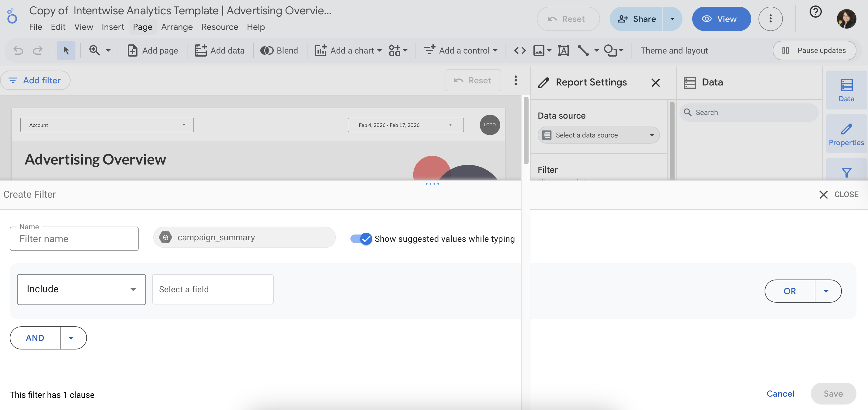Screen dimensions: 868x410
Task: Click the redo arrow icon
Action: (x=37, y=50)
